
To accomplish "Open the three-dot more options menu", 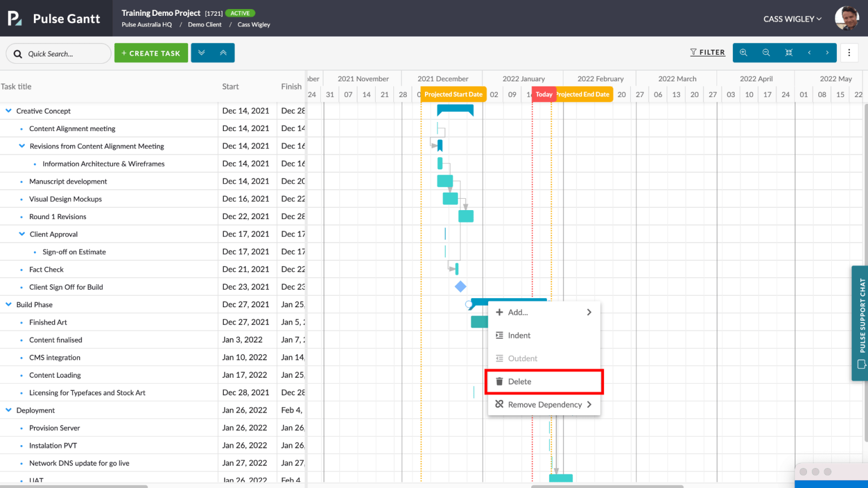I will pos(849,53).
